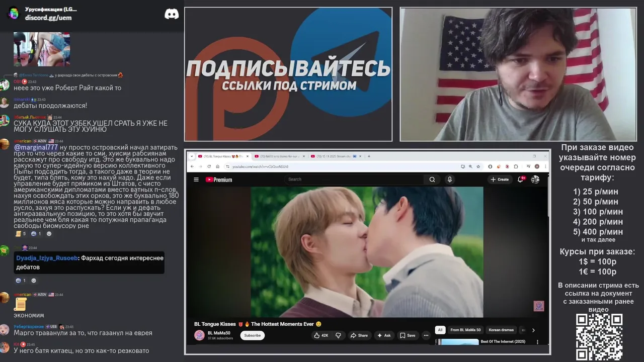The image size is (644, 362).
Task: Bookmark this page with star icon
Action: tap(478, 166)
